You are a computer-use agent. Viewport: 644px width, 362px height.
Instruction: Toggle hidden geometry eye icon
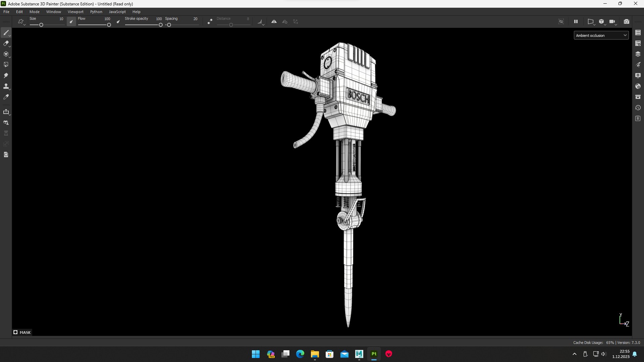pos(561,21)
